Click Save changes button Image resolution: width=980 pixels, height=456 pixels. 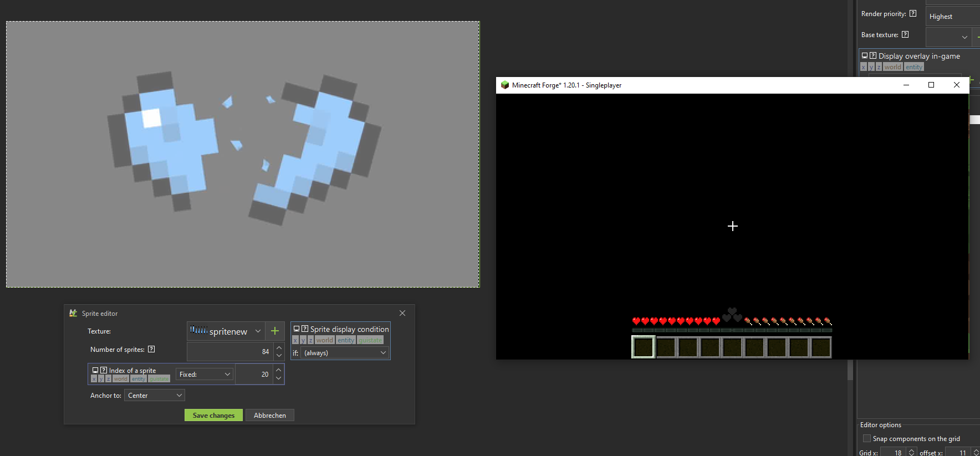(213, 415)
